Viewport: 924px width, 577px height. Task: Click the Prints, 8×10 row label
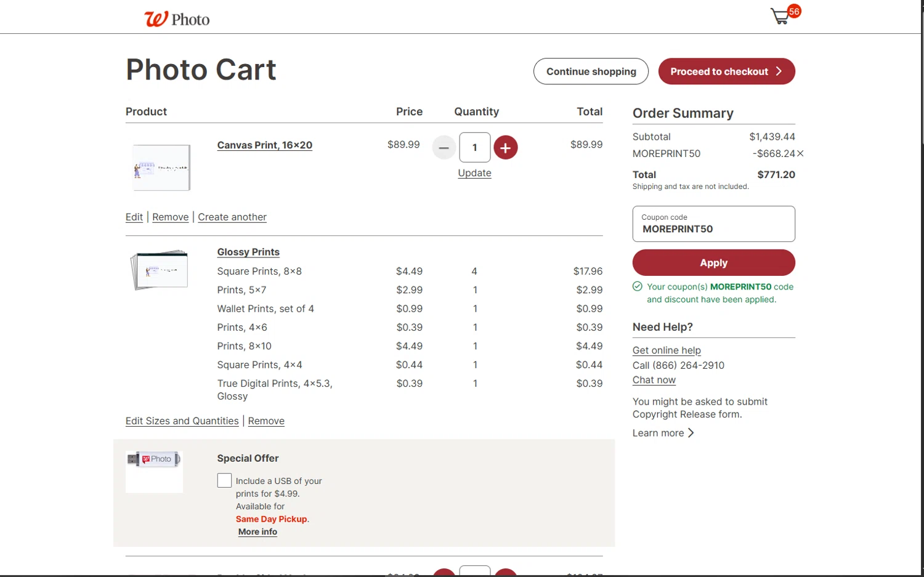[x=244, y=346]
